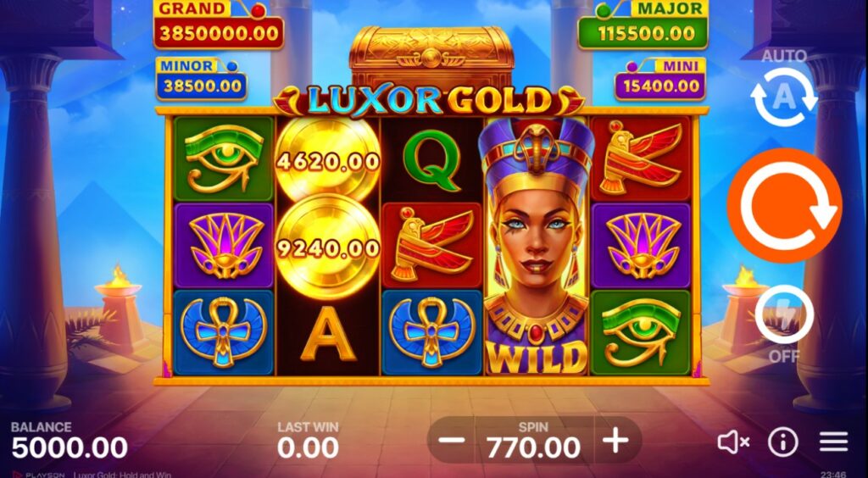Decrease the spin bet with minus
The height and width of the screenshot is (478, 868).
click(x=453, y=441)
